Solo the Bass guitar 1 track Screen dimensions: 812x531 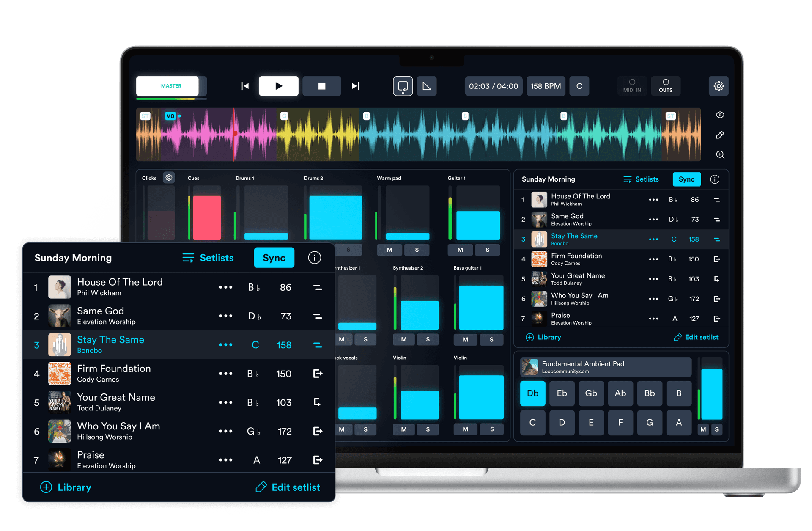coord(491,340)
